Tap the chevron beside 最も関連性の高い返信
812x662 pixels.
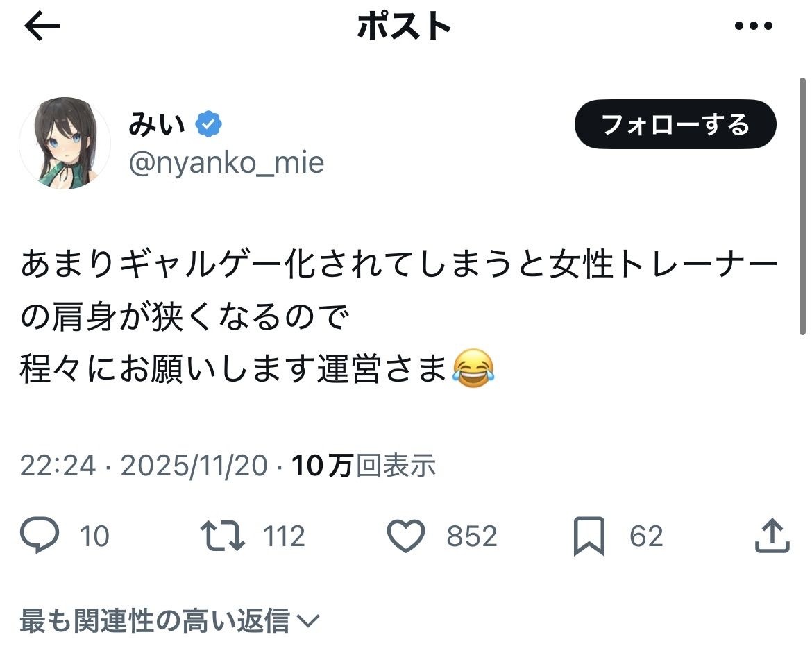307,621
